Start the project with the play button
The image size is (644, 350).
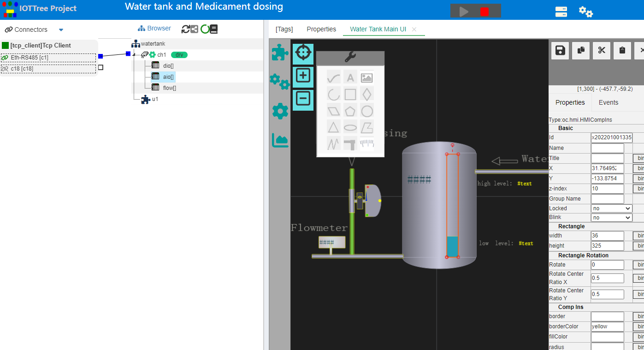[464, 12]
